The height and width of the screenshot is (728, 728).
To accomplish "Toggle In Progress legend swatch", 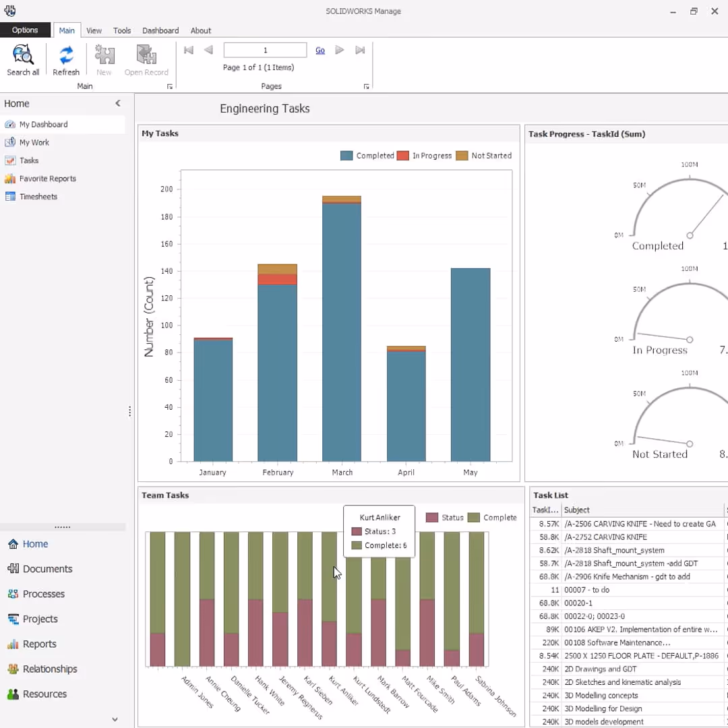I will (x=403, y=156).
